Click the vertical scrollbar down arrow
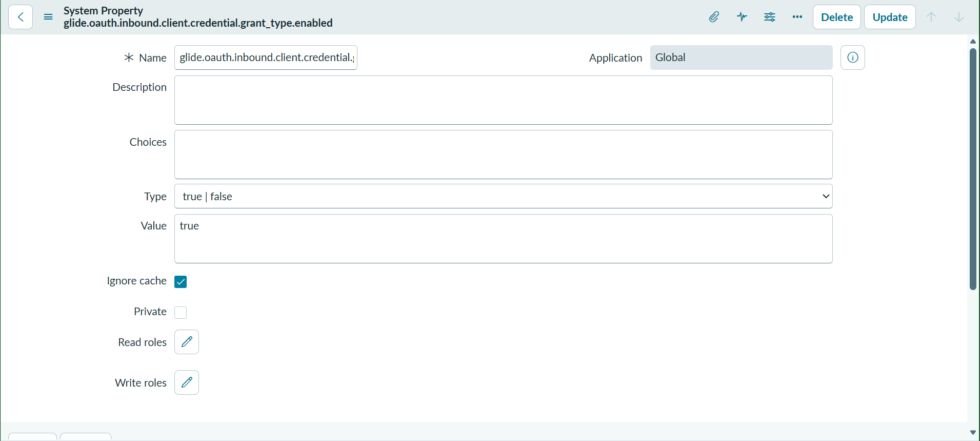The height and width of the screenshot is (441, 980). (x=973, y=433)
